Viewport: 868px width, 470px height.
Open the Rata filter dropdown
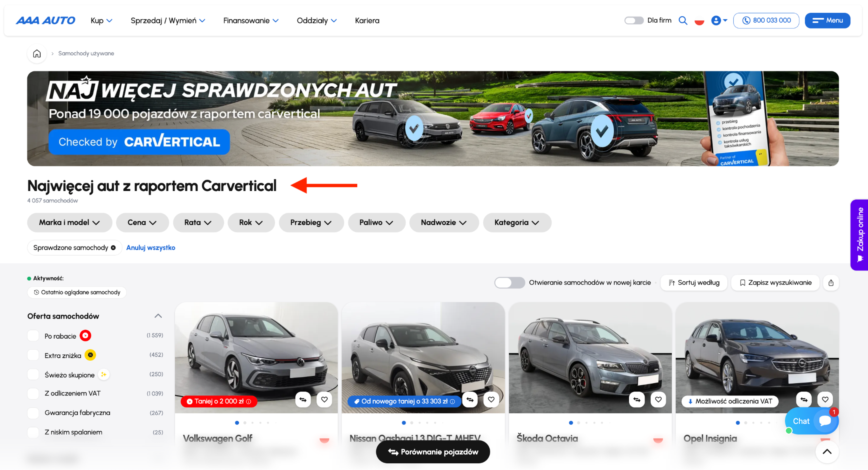pos(198,223)
